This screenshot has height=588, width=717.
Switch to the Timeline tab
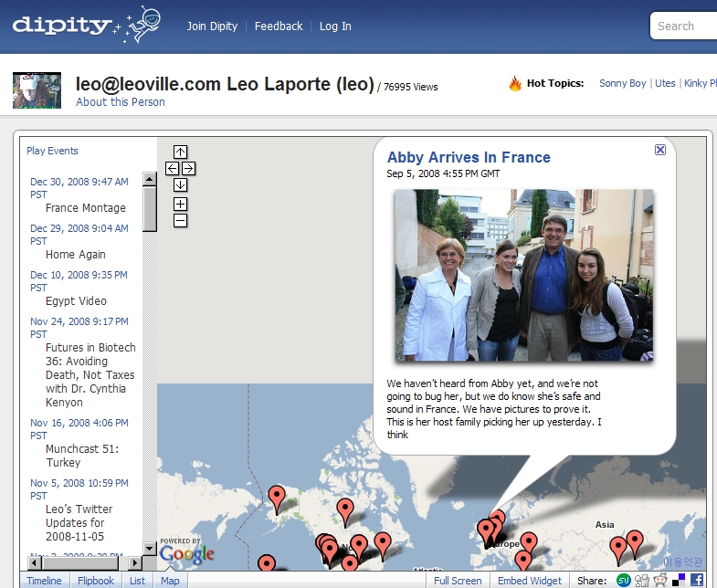[44, 581]
